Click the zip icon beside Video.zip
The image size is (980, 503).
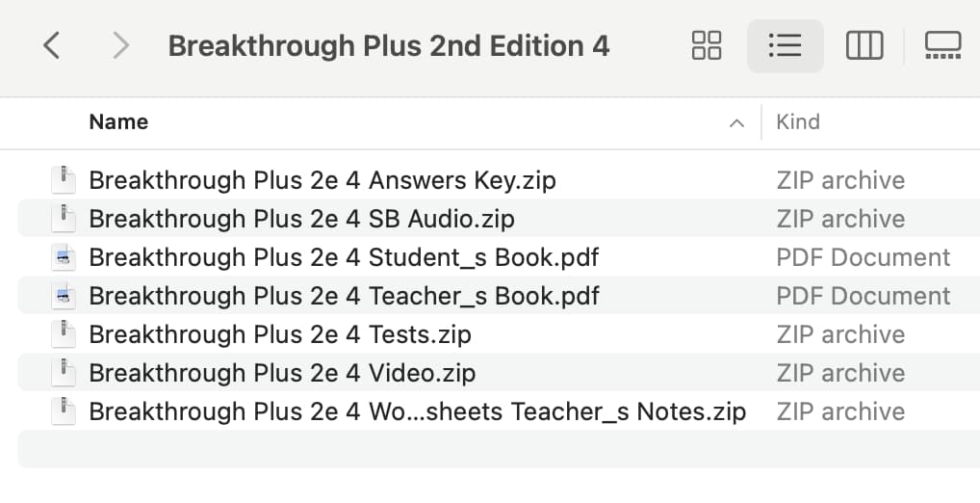[x=64, y=372]
